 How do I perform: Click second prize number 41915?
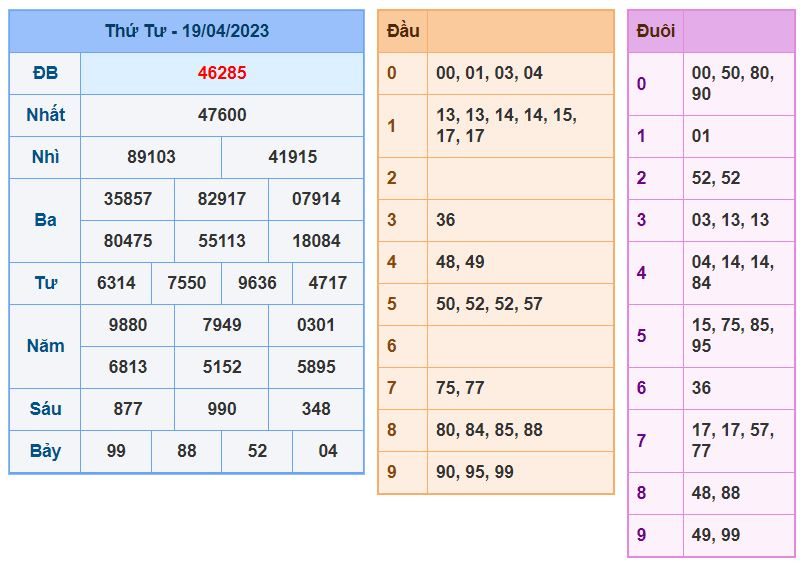[293, 157]
